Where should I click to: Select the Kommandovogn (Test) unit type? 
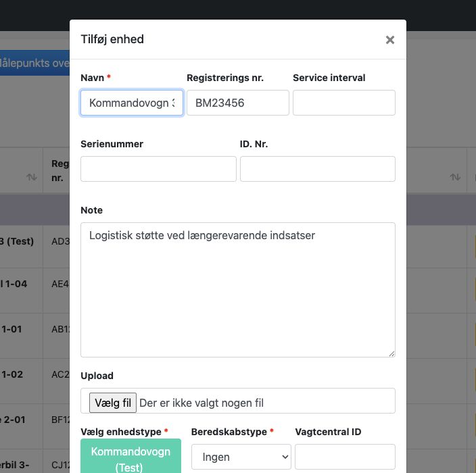pos(131,456)
